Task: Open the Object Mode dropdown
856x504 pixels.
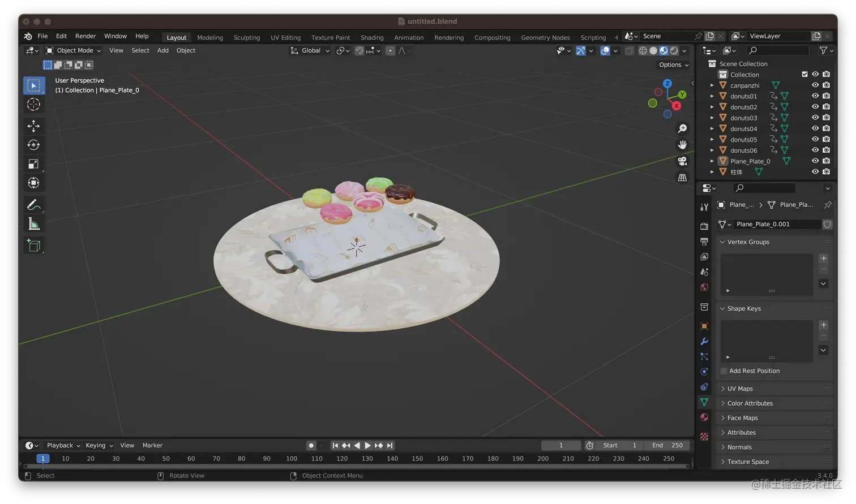Action: (x=74, y=50)
